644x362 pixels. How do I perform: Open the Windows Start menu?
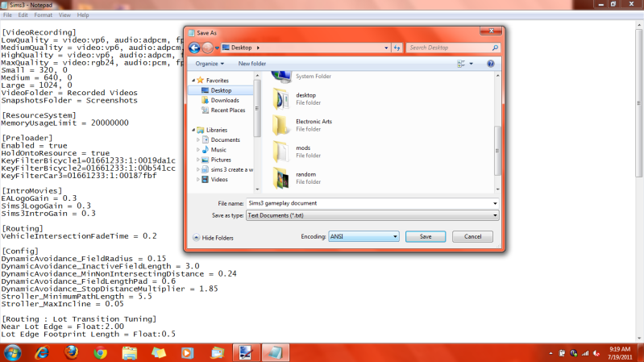point(12,352)
